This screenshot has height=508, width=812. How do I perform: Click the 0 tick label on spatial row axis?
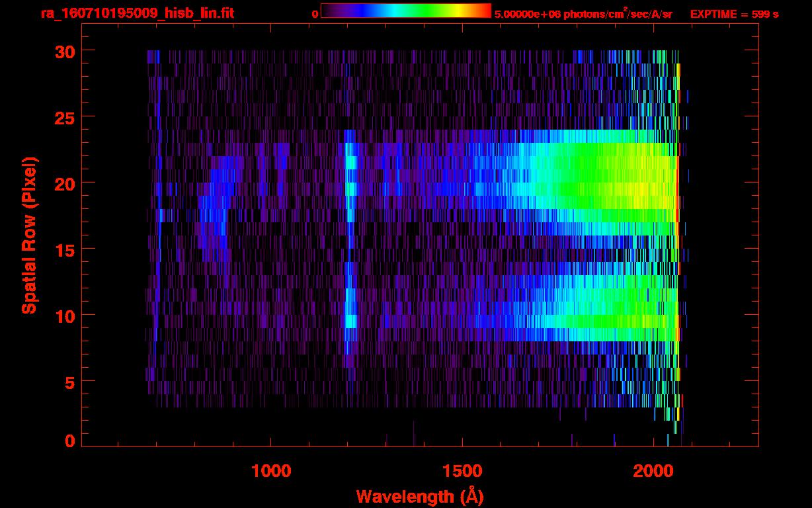click(68, 441)
